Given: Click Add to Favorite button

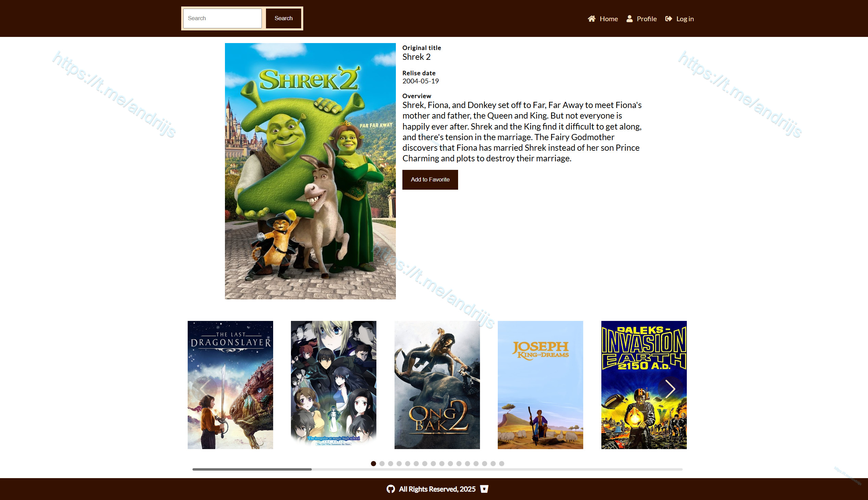Looking at the screenshot, I should [430, 180].
